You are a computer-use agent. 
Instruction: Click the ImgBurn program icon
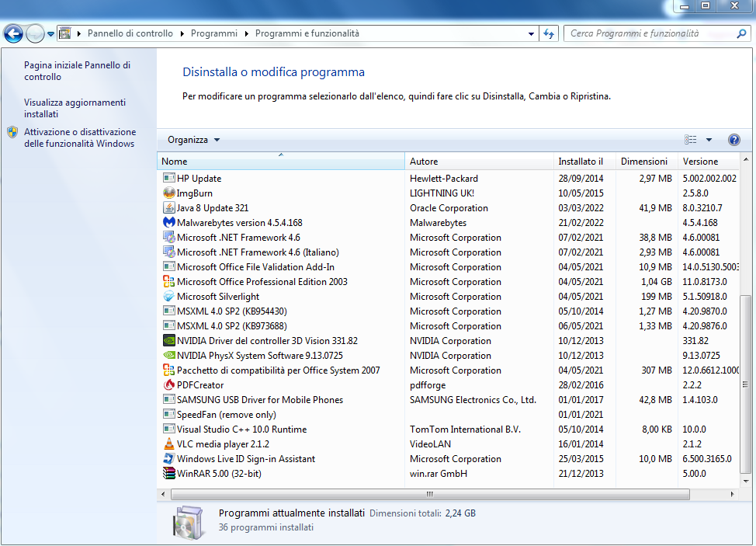tap(169, 193)
